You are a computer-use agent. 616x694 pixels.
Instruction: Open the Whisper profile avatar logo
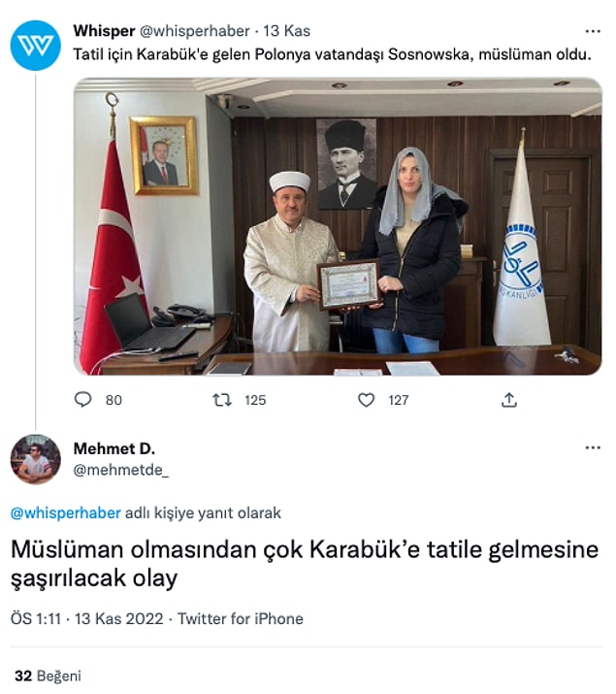click(35, 46)
